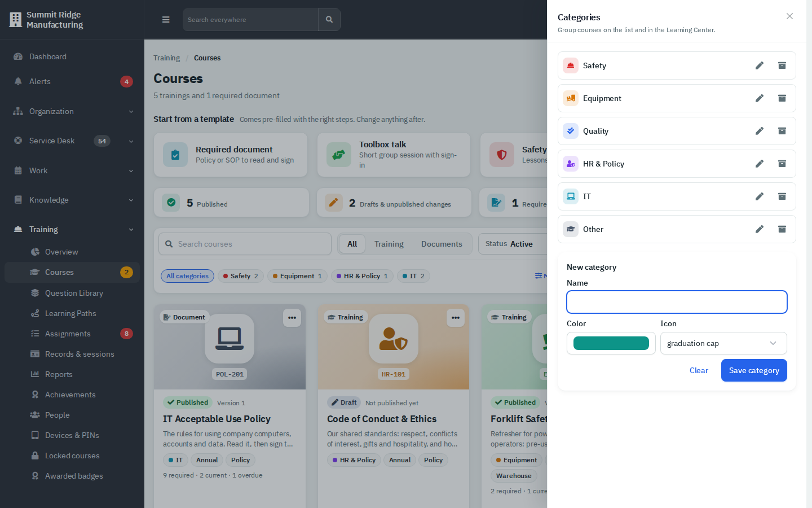Screen dimensions: 812x508
Task: Archive the Equipment category
Action: click(782, 98)
